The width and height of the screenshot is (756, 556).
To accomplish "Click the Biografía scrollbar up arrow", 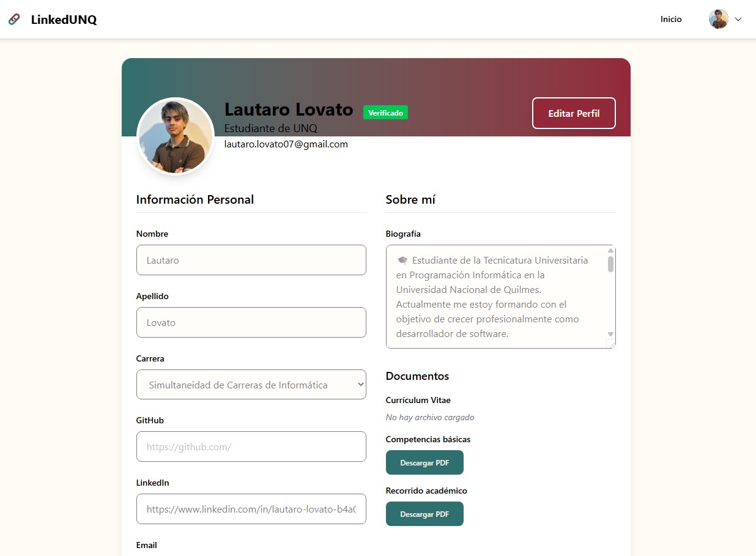I will (x=610, y=251).
